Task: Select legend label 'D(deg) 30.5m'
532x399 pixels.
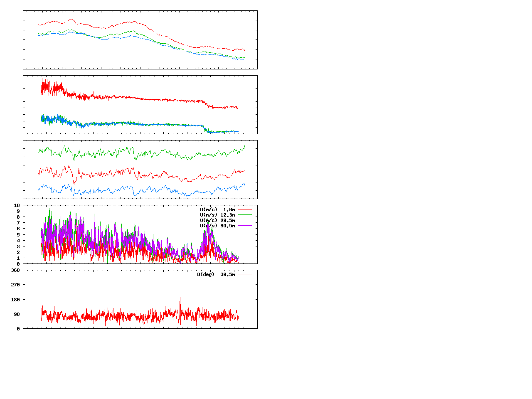Action: coord(216,274)
